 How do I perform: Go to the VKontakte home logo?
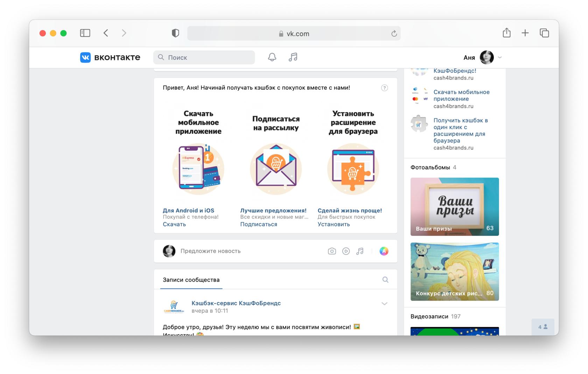(110, 57)
